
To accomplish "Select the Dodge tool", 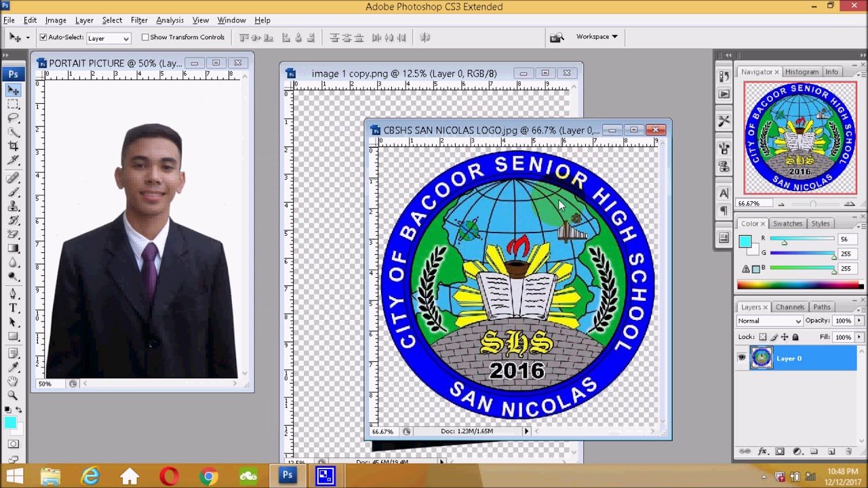I will 14,277.
